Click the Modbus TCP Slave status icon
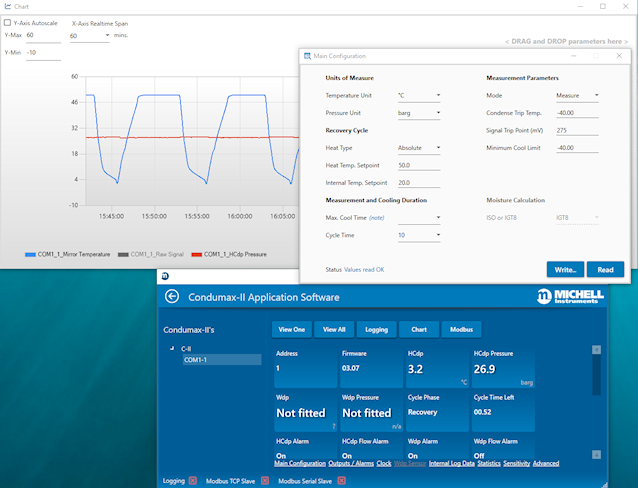 263,481
